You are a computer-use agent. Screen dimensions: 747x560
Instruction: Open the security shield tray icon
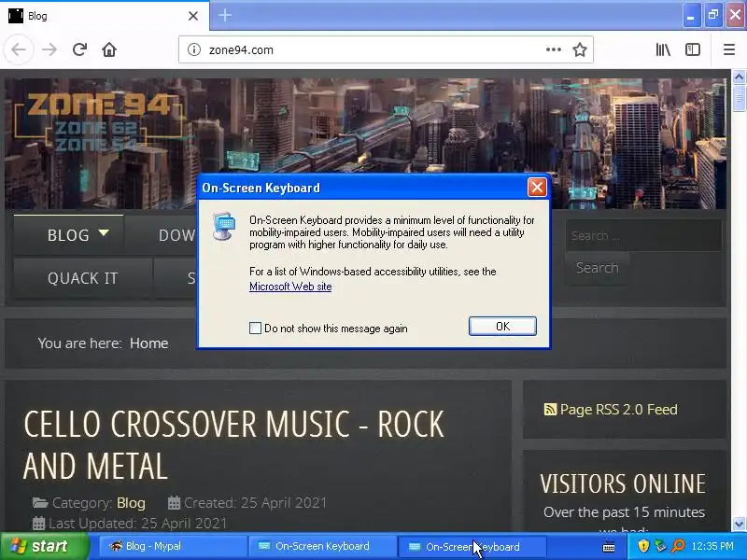643,546
